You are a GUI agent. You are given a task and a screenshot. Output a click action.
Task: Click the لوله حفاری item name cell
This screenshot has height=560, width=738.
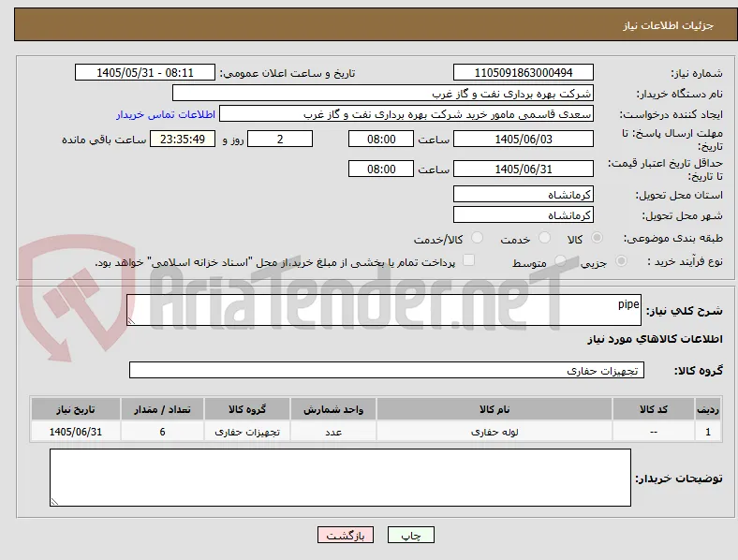pyautogui.click(x=494, y=432)
